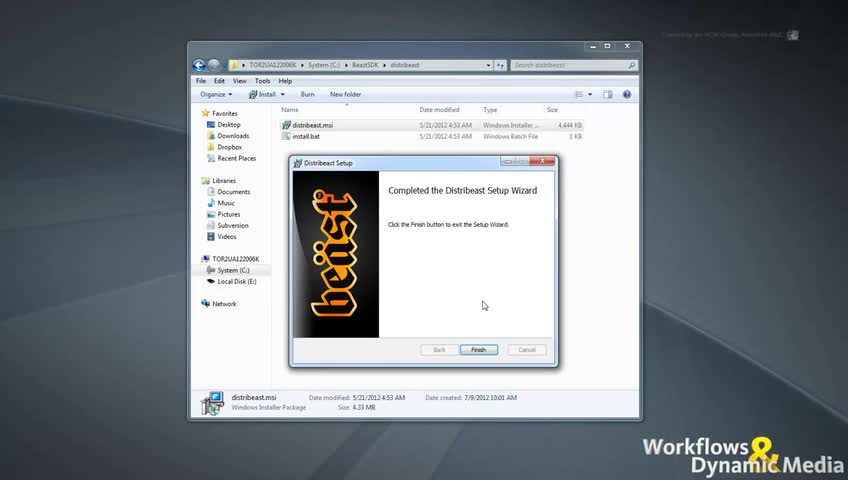Sort by the Name column header
The width and height of the screenshot is (848, 480).
[x=290, y=110]
